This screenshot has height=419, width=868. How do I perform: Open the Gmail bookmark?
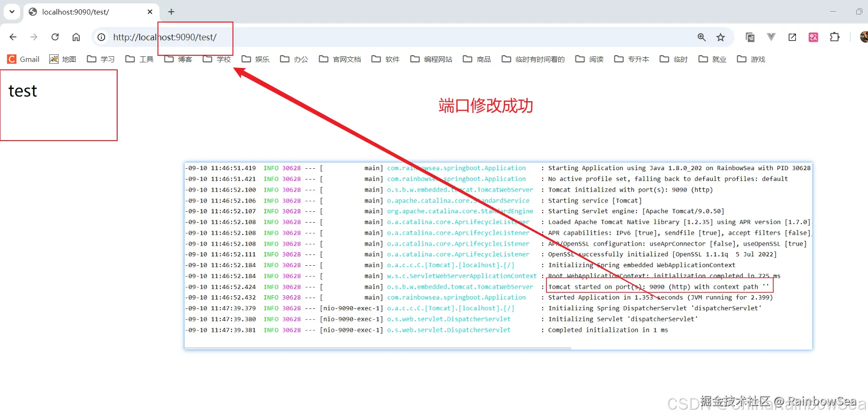(23, 59)
